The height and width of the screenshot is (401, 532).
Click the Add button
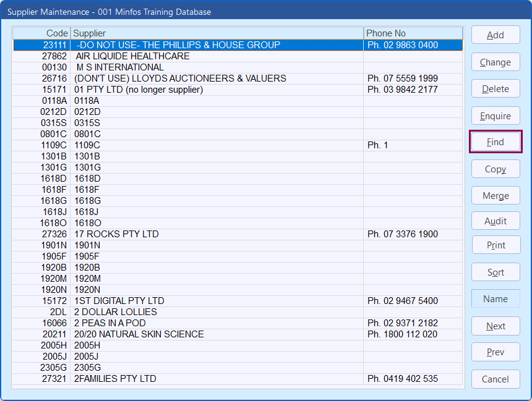(496, 35)
